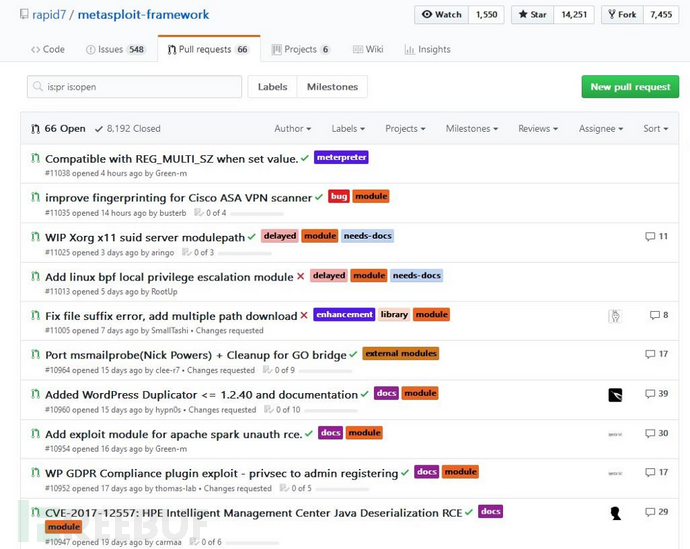Screen dimensions: 690x549
Task: Click needs-docs label on WIP Xorg row
Action: (x=367, y=236)
